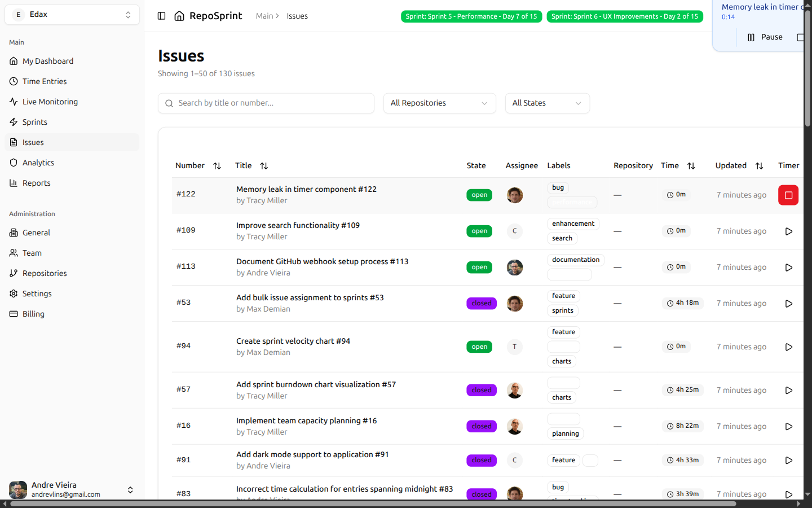Viewport: 812px width, 508px height.
Task: Open the All States filter dropdown
Action: click(x=547, y=103)
